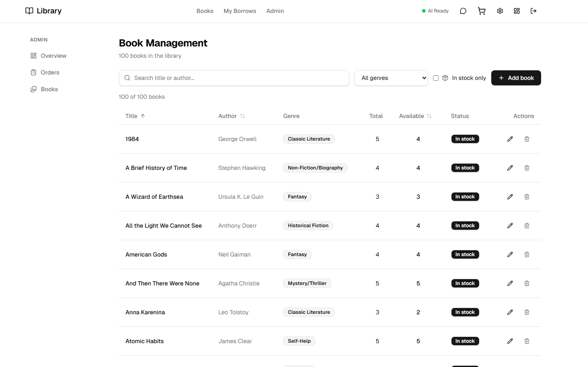The height and width of the screenshot is (367, 588).
Task: Click the delete trash icon for Anna Karenina
Action: 526,312
